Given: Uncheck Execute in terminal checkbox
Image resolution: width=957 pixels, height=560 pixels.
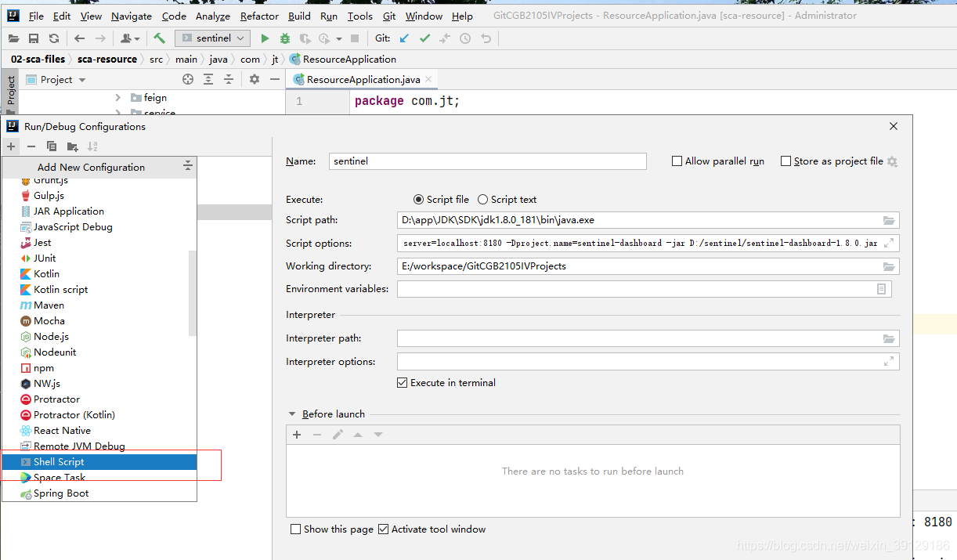Looking at the screenshot, I should 403,383.
